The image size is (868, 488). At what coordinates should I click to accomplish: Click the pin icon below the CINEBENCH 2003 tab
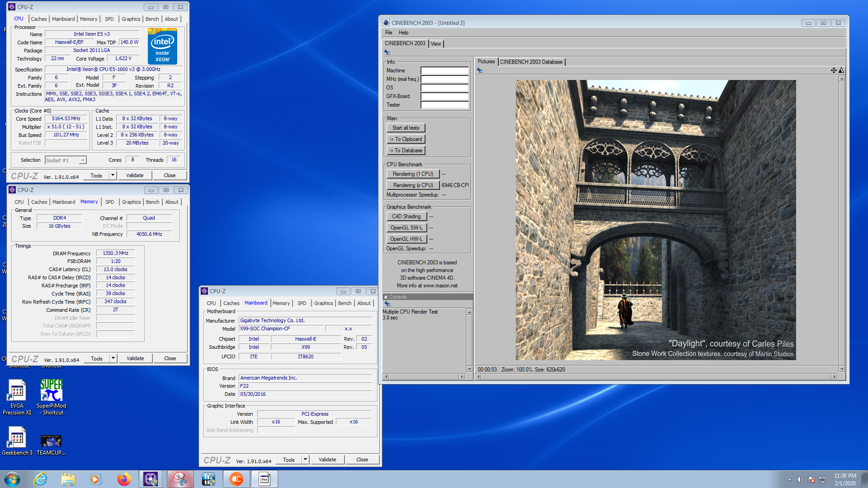(387, 52)
